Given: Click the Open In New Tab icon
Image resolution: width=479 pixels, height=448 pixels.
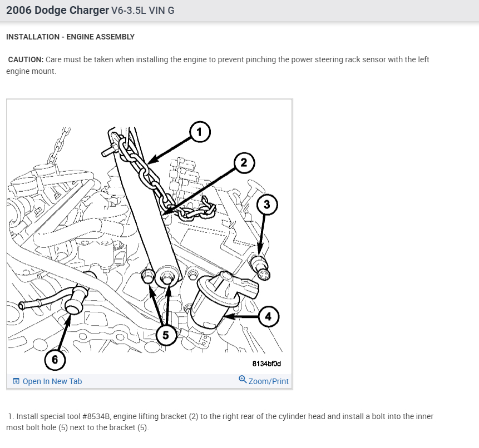Looking at the screenshot, I should [x=16, y=381].
